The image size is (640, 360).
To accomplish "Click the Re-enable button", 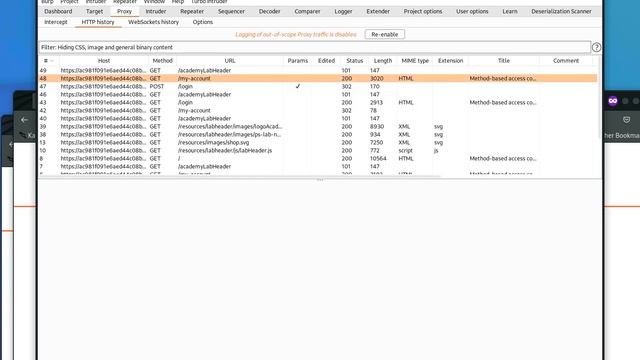I will point(384,34).
